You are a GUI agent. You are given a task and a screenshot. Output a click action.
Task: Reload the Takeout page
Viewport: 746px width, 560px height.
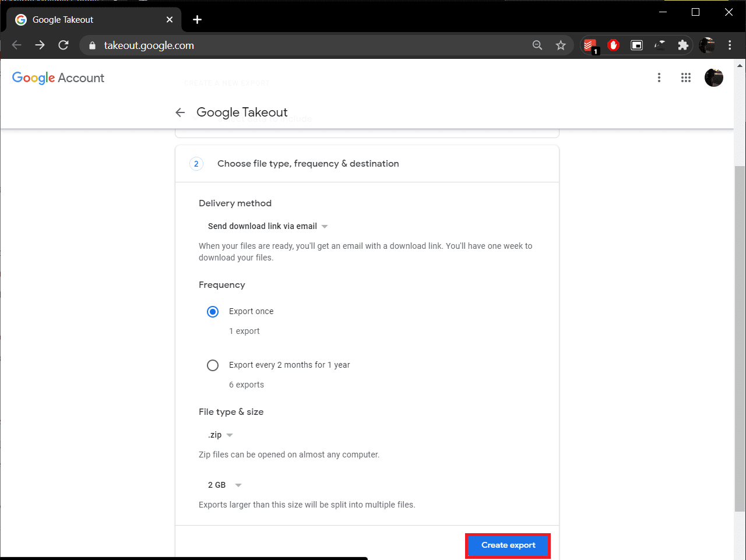pos(64,45)
